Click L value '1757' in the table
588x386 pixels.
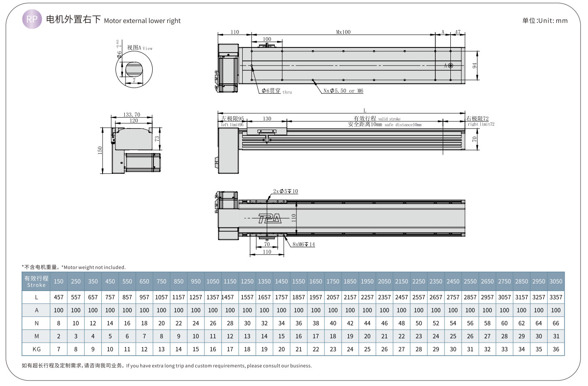pyautogui.click(x=281, y=297)
